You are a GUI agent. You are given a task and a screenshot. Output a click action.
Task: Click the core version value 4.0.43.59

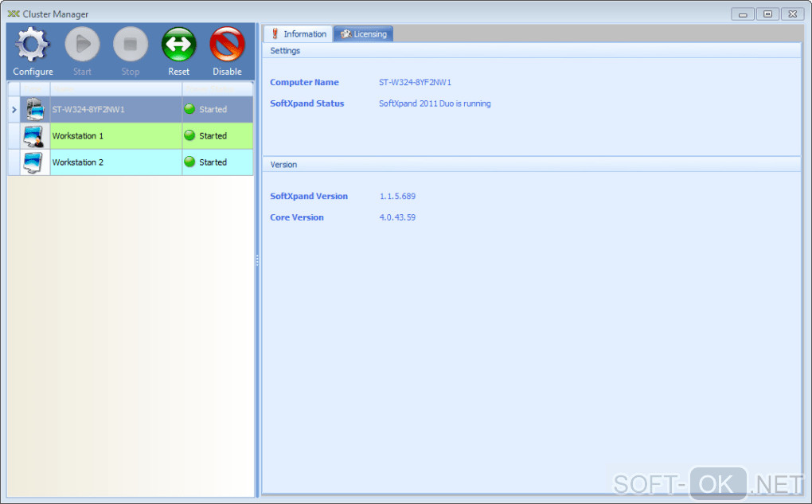tap(397, 217)
